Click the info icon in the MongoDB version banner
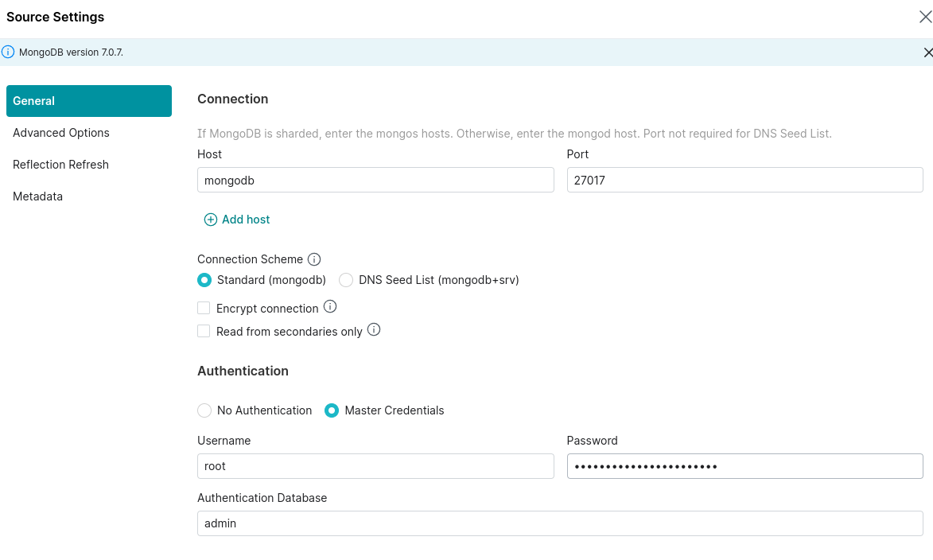Screen dimensions: 933x560 (8, 51)
